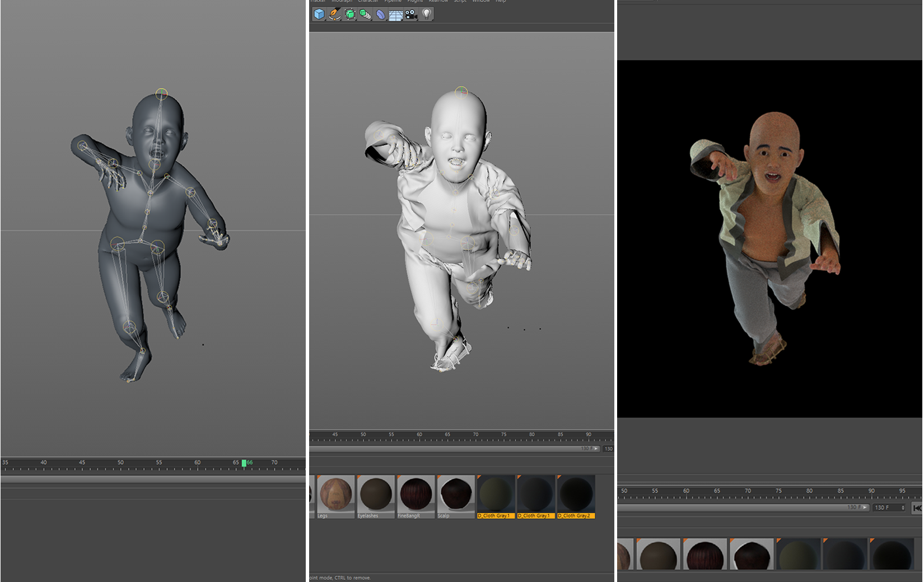Select the striped red hair material, right panel
The height and width of the screenshot is (582, 924).
pyautogui.click(x=706, y=555)
